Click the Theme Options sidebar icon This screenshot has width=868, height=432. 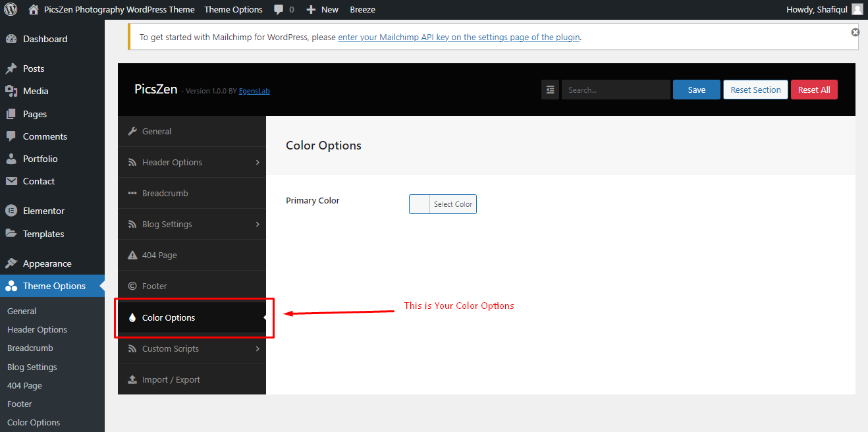11,286
